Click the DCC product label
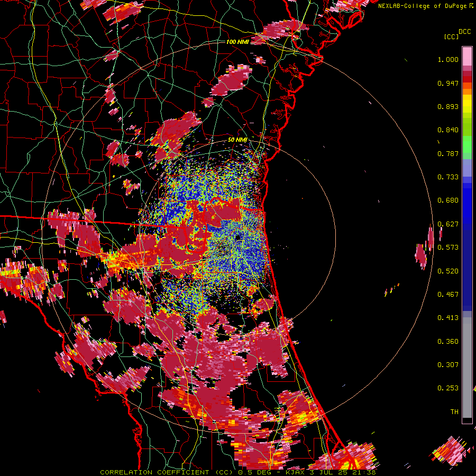The height and width of the screenshot is (476, 476). coord(464,32)
